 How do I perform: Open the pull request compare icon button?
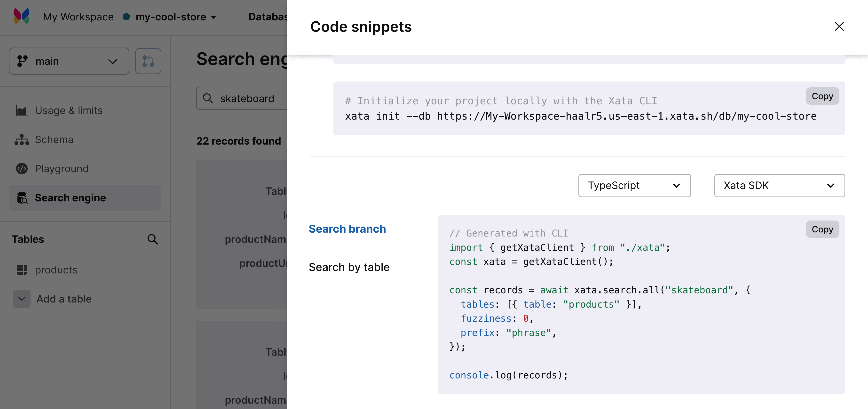[x=148, y=61]
